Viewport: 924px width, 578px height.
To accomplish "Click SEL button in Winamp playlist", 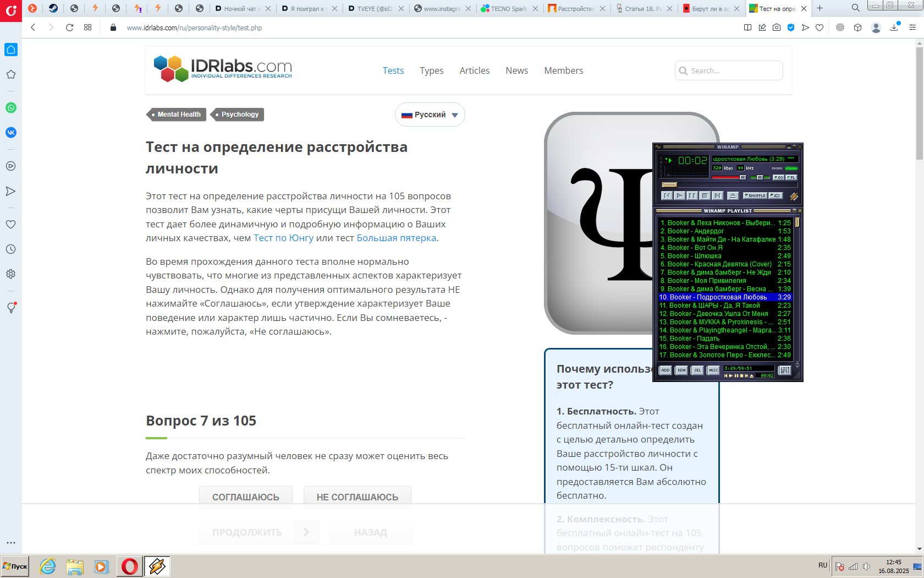I will [x=697, y=370].
